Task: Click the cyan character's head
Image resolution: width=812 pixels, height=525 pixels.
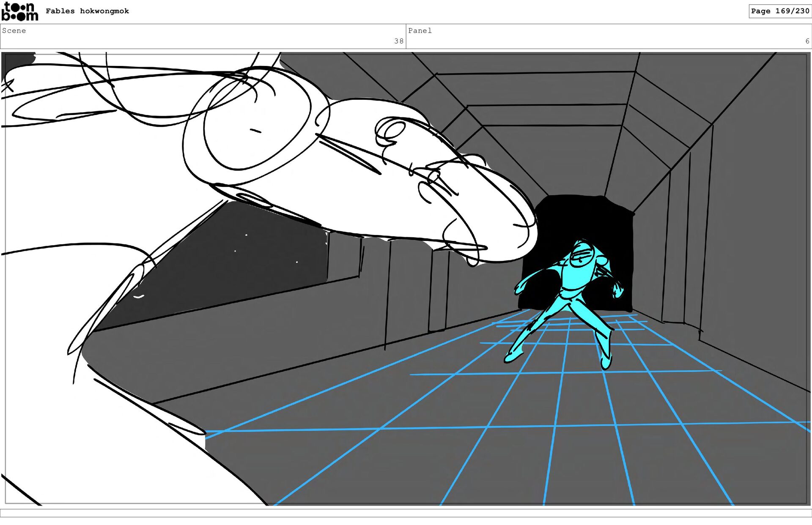Action: (x=582, y=255)
